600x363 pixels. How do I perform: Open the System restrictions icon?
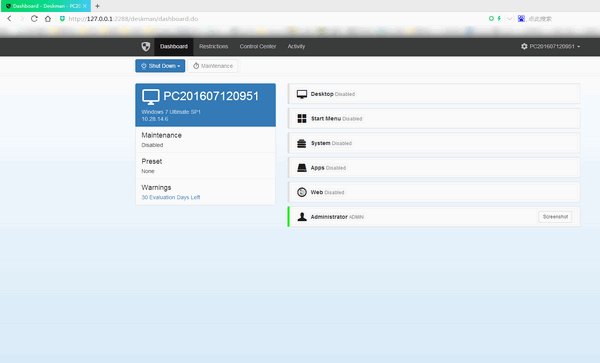[302, 143]
